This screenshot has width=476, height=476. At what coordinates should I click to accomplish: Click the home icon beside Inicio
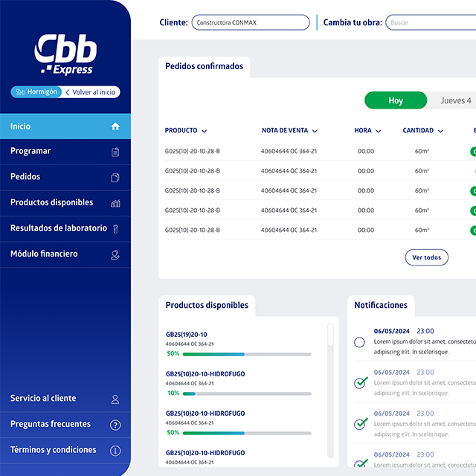pos(115,126)
